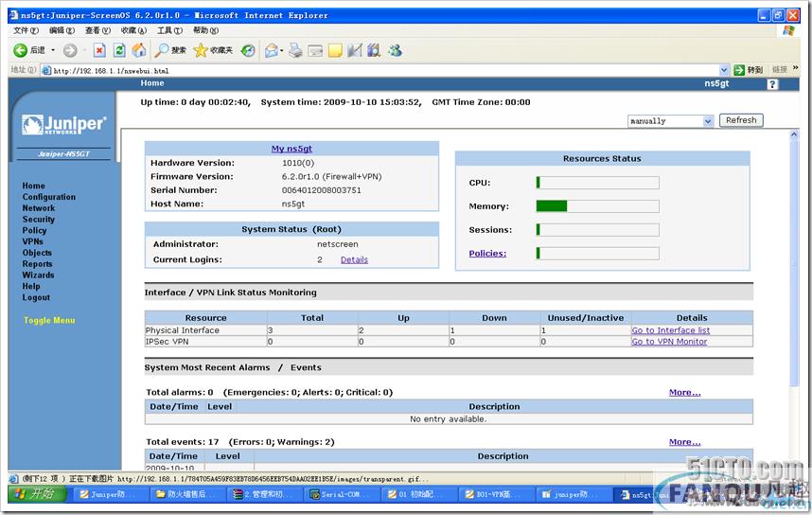This screenshot has height=515, width=812.
Task: Click the Edit page toolbar icon
Action: point(315,50)
